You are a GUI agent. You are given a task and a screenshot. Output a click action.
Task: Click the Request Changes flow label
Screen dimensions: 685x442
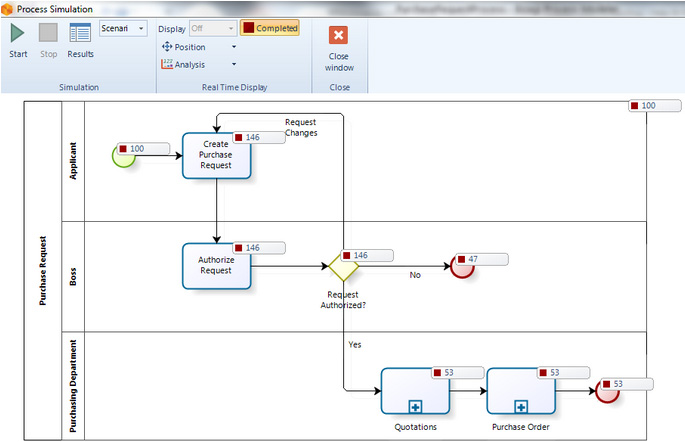301,128
